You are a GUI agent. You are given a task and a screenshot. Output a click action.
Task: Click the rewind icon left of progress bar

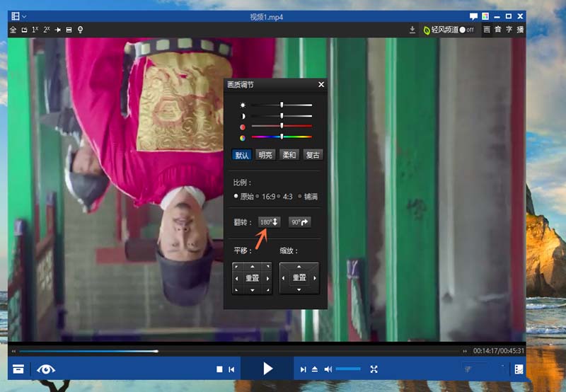(x=13, y=351)
